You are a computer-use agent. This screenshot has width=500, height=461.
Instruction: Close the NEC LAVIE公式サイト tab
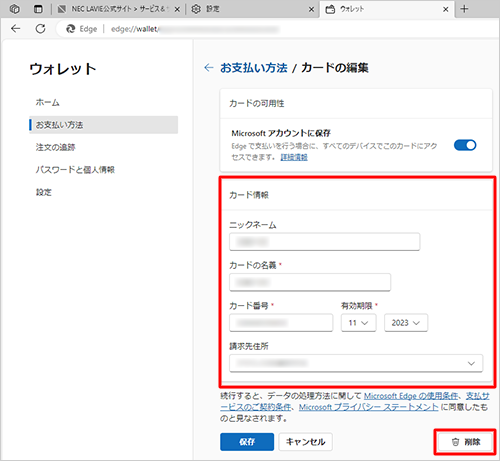tap(177, 9)
